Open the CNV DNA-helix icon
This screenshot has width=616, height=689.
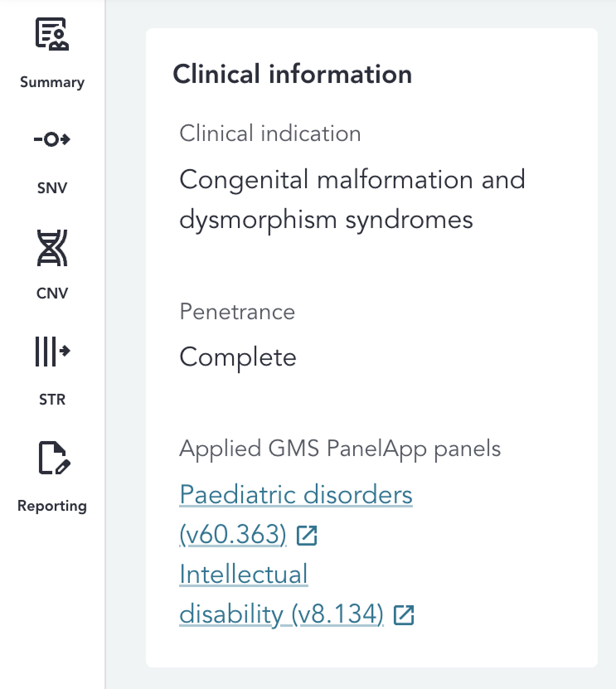51,247
